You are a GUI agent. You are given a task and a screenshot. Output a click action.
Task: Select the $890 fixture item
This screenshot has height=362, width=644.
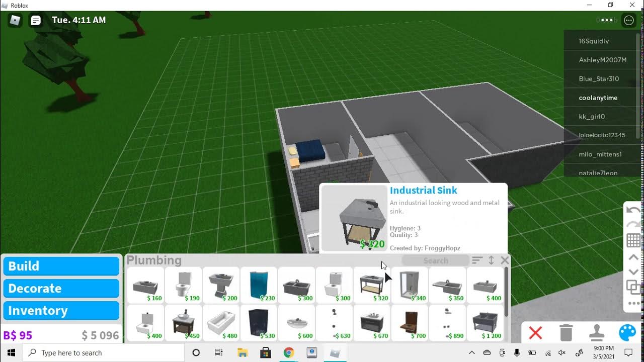[x=447, y=323]
